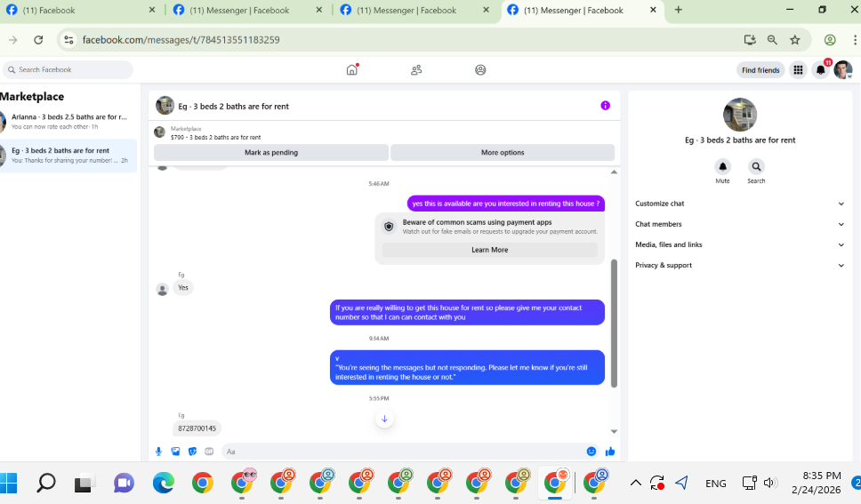Click the install app icon in address bar
Viewport: 861px width, 504px height.
point(750,39)
